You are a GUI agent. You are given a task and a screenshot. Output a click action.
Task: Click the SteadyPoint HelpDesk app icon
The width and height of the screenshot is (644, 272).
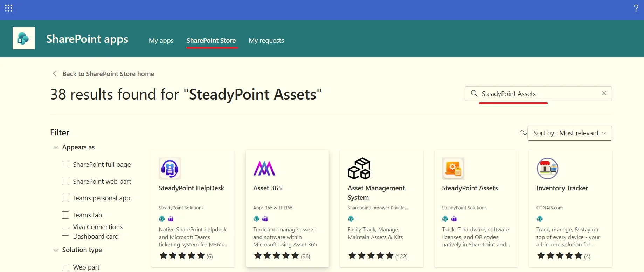click(x=170, y=169)
